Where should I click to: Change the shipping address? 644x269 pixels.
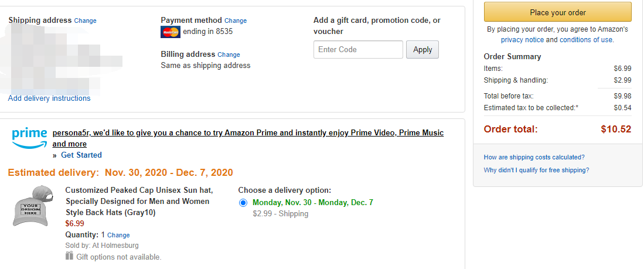(85, 21)
